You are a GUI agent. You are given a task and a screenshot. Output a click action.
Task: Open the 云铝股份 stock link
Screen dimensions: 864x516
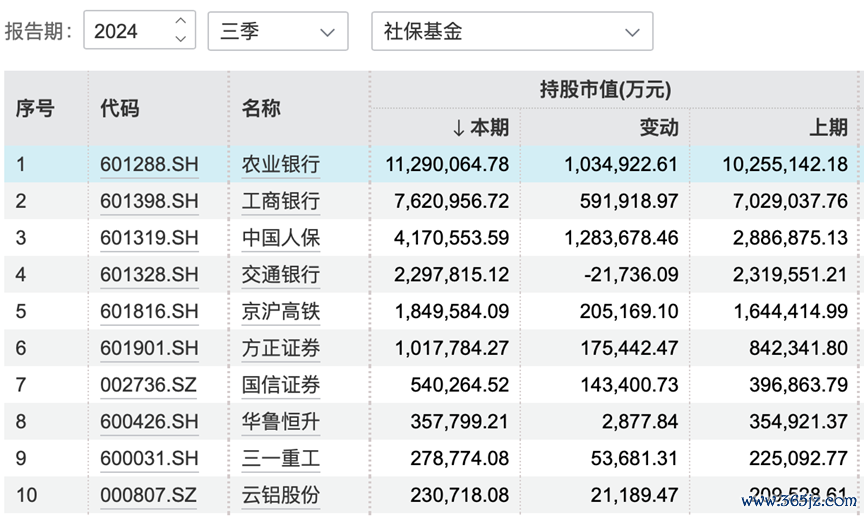[280, 495]
